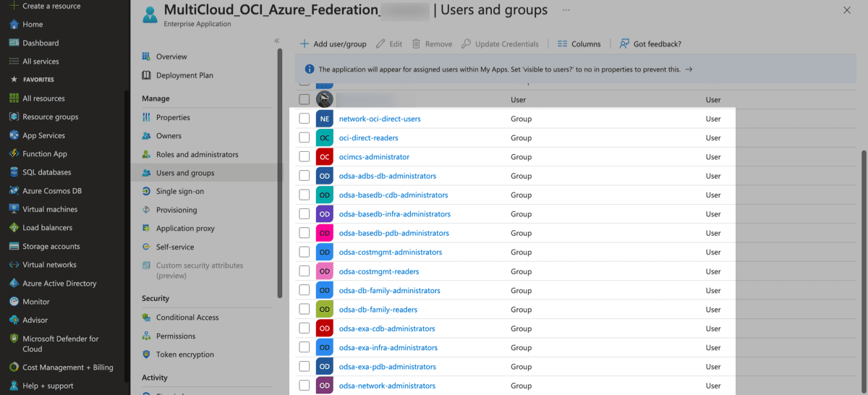Image resolution: width=868 pixels, height=395 pixels.
Task: Open the Home icon in the sidebar
Action: pos(14,24)
